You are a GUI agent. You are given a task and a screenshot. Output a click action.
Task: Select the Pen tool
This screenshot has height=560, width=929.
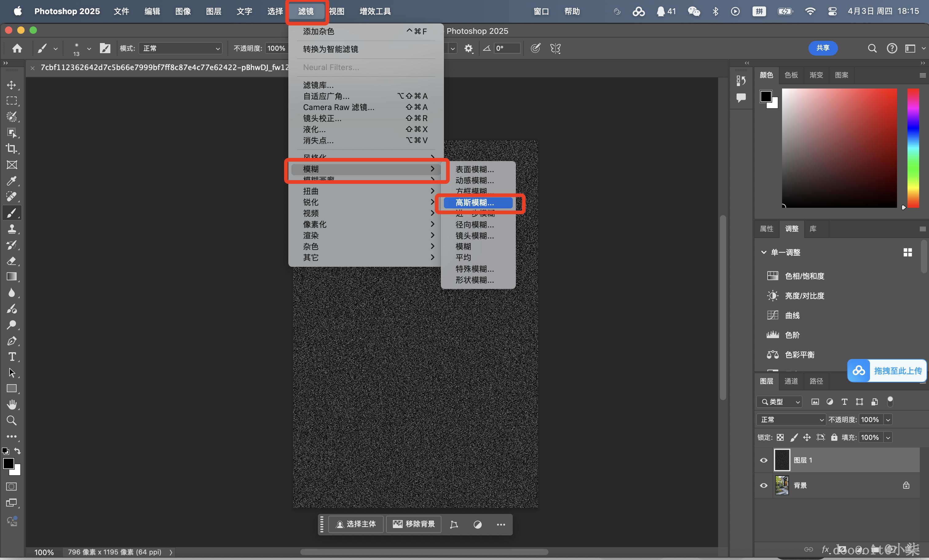click(x=12, y=341)
